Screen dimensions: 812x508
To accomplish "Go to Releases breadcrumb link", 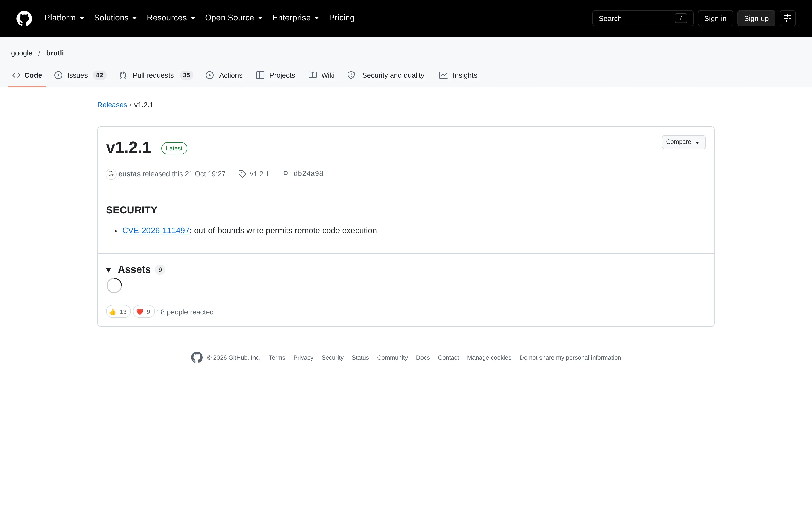I will click(x=112, y=105).
